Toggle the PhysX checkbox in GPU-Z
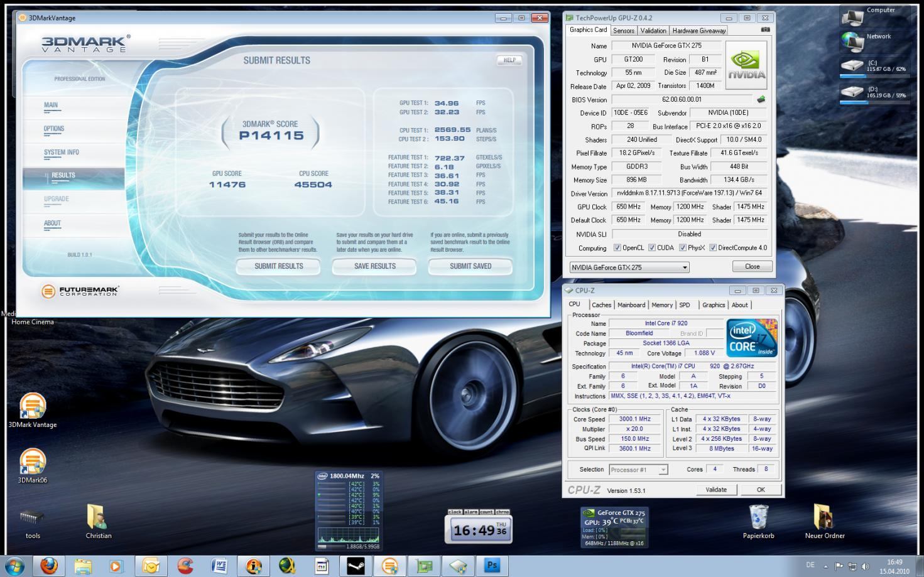The image size is (924, 577). point(682,247)
